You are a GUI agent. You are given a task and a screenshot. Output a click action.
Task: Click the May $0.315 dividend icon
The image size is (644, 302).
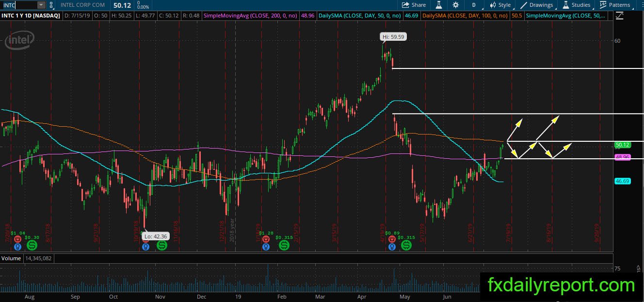pyautogui.click(x=406, y=246)
